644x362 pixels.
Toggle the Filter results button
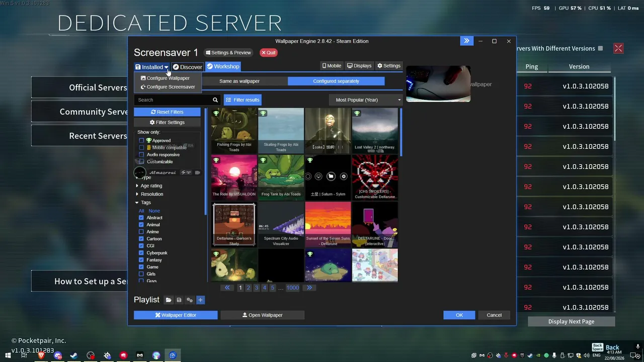click(243, 100)
